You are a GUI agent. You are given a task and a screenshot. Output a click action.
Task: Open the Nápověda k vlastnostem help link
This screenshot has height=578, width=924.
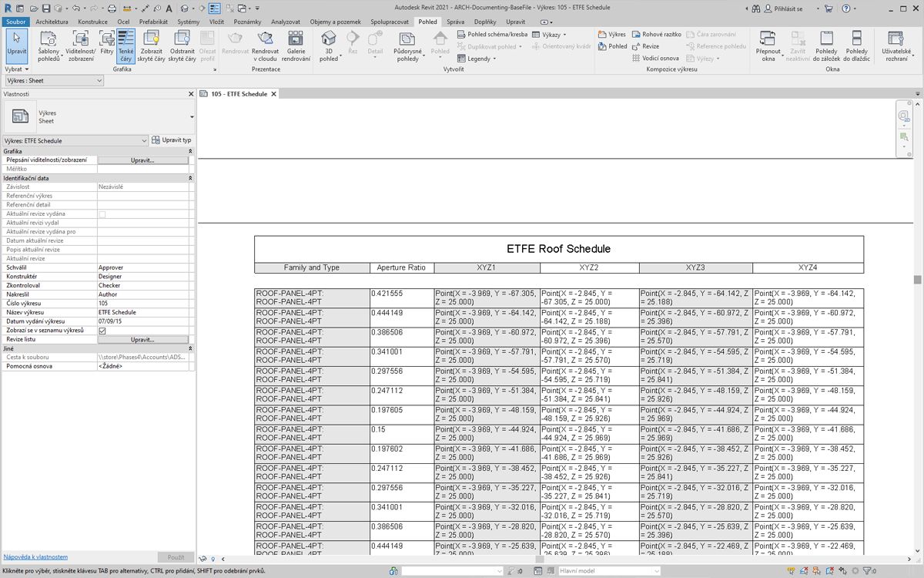[x=35, y=556]
